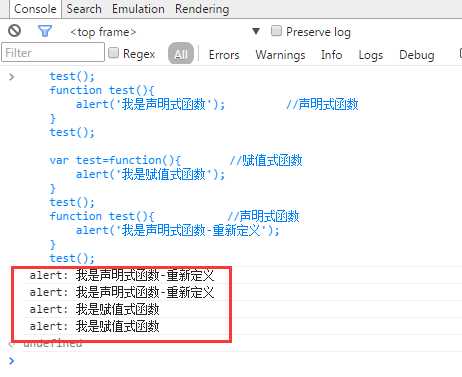Enable the Regex checkbox
Image resolution: width=462 pixels, height=377 pixels.
pyautogui.click(x=113, y=53)
